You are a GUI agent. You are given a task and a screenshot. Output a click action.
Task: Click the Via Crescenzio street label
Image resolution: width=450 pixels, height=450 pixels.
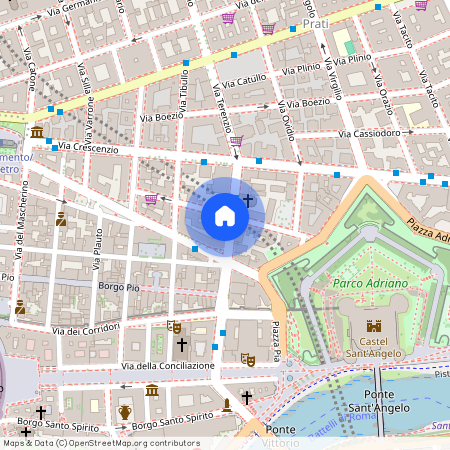pyautogui.click(x=88, y=147)
